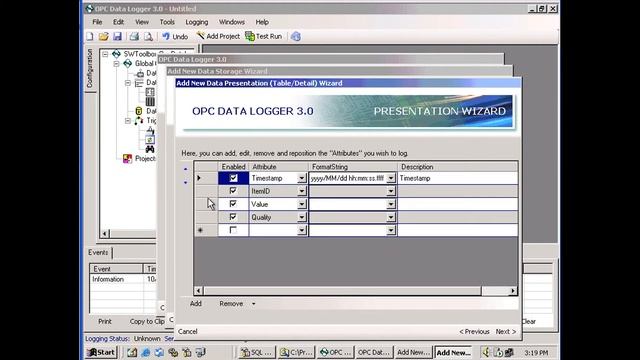Open the Remove button's dropdown arrow
This screenshot has height=360, width=640.
click(x=253, y=304)
